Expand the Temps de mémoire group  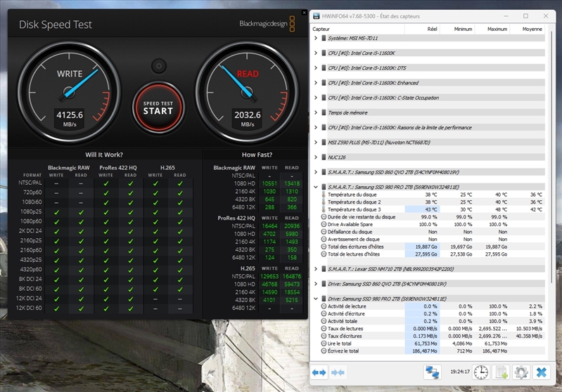(315, 112)
